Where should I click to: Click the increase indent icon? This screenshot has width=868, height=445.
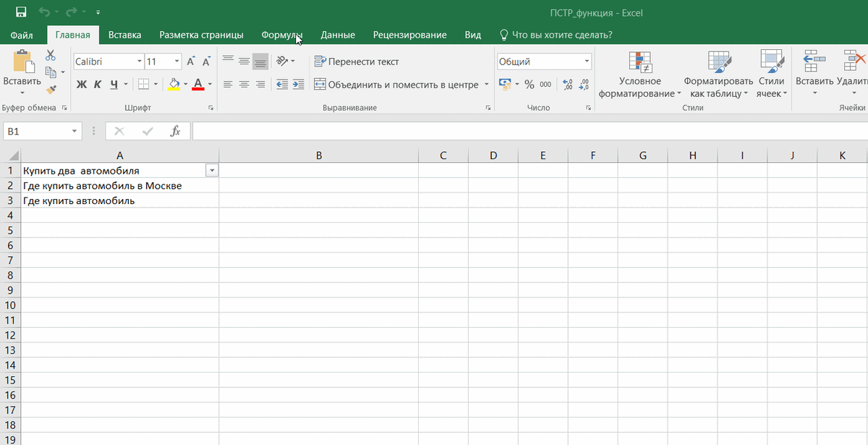click(x=298, y=85)
